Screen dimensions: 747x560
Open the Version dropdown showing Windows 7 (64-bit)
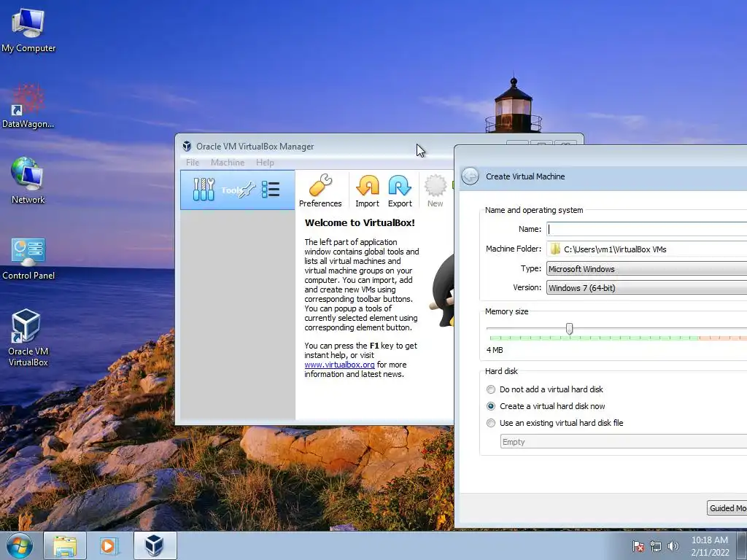(x=646, y=287)
